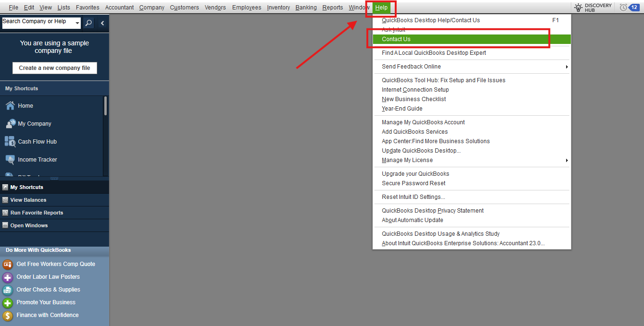Click Order Labor Law Posters icon
Viewport: 644px width, 326px height.
(x=8, y=277)
